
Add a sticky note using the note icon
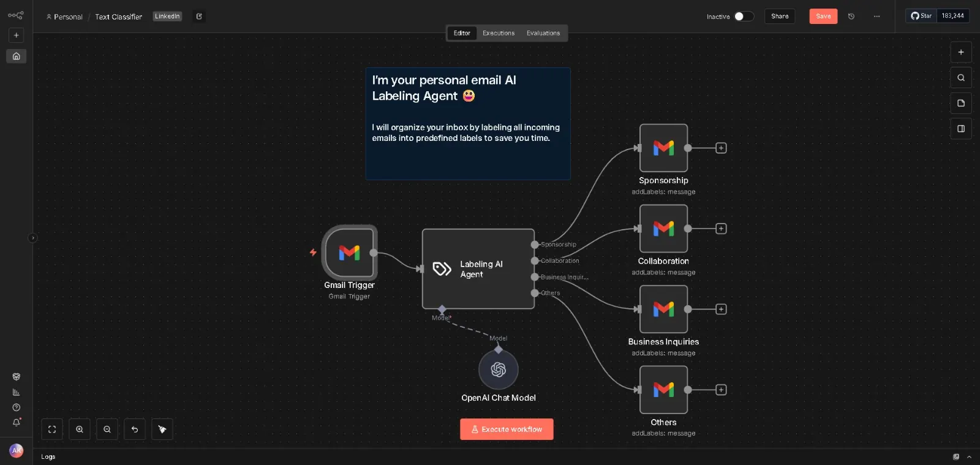click(x=961, y=103)
